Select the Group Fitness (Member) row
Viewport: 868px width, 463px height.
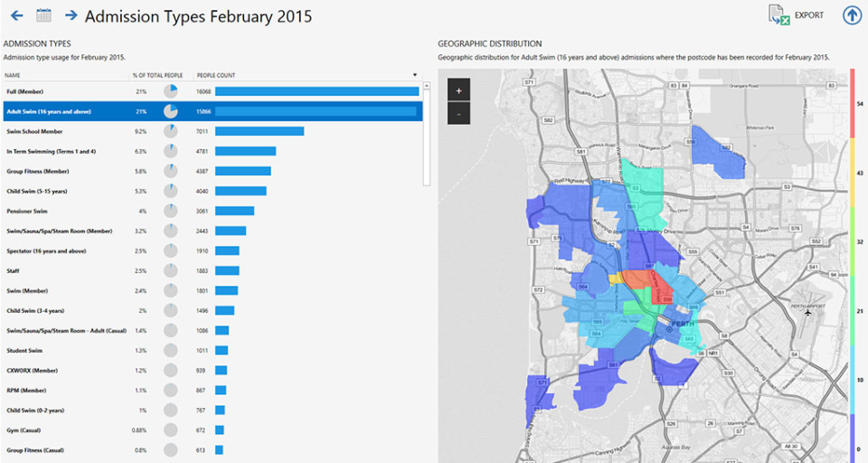tap(36, 171)
